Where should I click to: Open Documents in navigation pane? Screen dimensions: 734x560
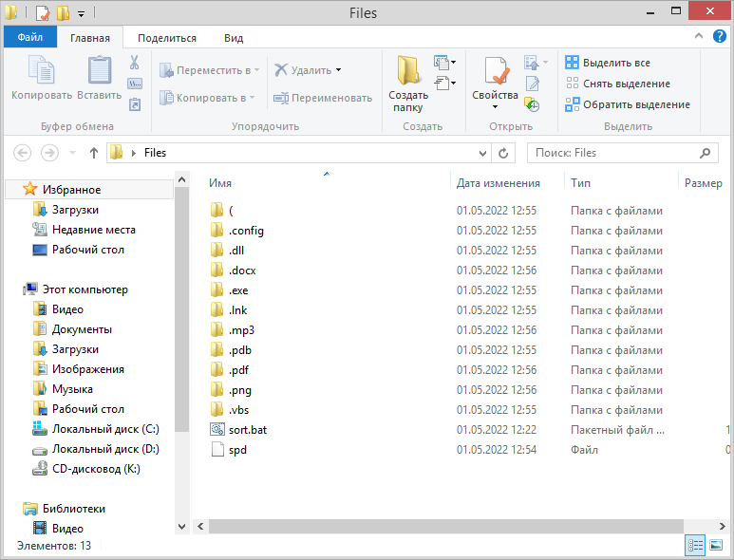(82, 329)
